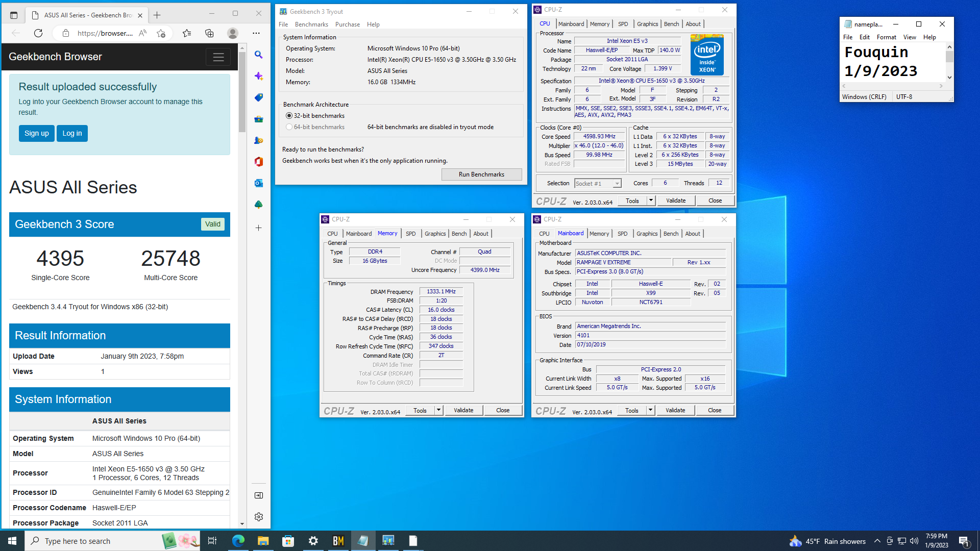Expand Tools dropdown arrow in Memory window
Screen dimensions: 980x551
pos(438,410)
